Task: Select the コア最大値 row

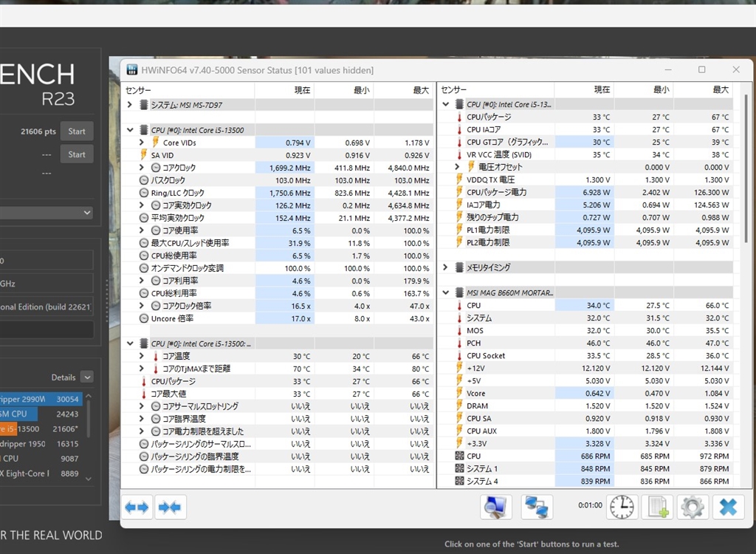Action: [x=278, y=393]
